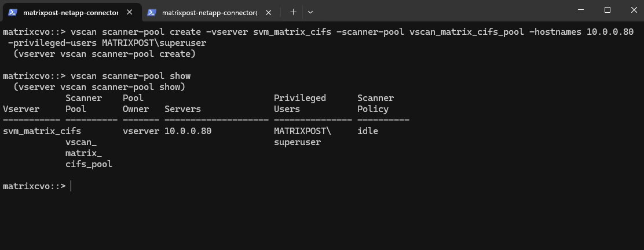Click PowerShell icon on the second tab
The height and width of the screenshot is (250, 644).
coord(152,12)
